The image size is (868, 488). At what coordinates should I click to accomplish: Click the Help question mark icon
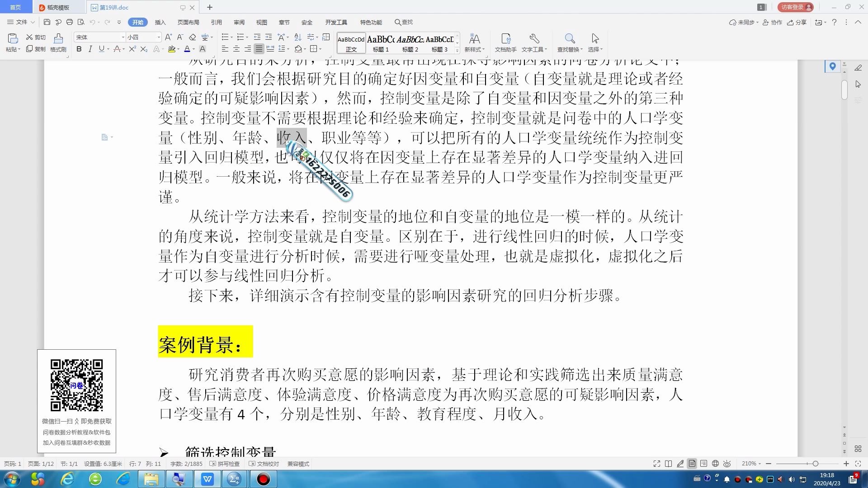tap(834, 22)
